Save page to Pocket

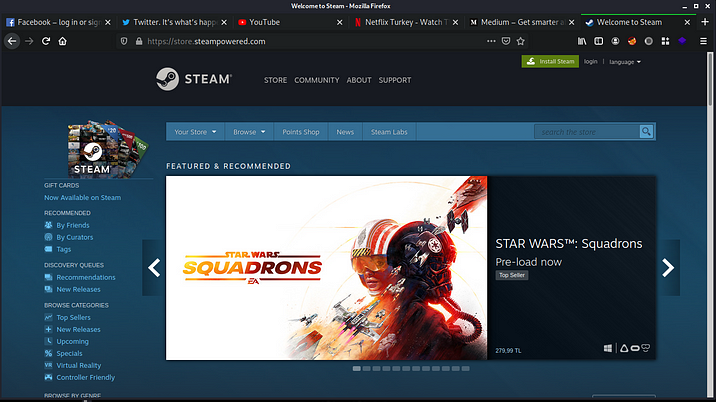pyautogui.click(x=506, y=41)
